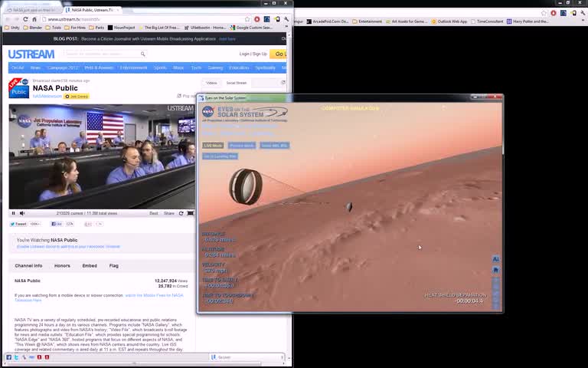
Task: Open the Best quality selector in player
Action: click(154, 213)
